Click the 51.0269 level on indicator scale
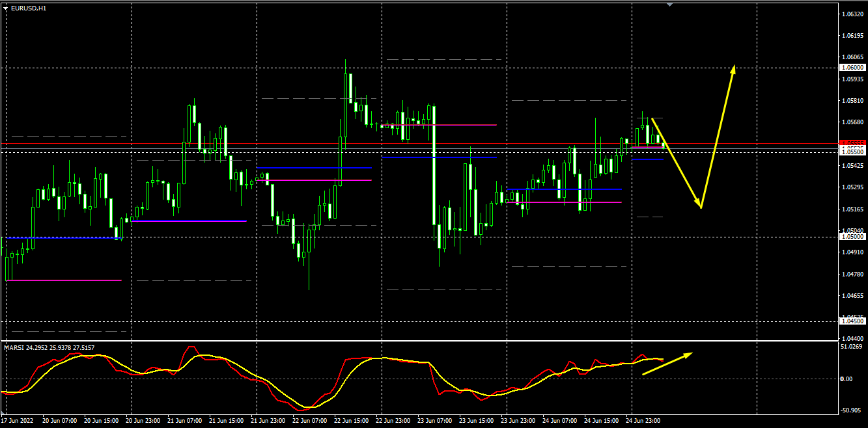This screenshot has height=428, width=868. coord(852,347)
